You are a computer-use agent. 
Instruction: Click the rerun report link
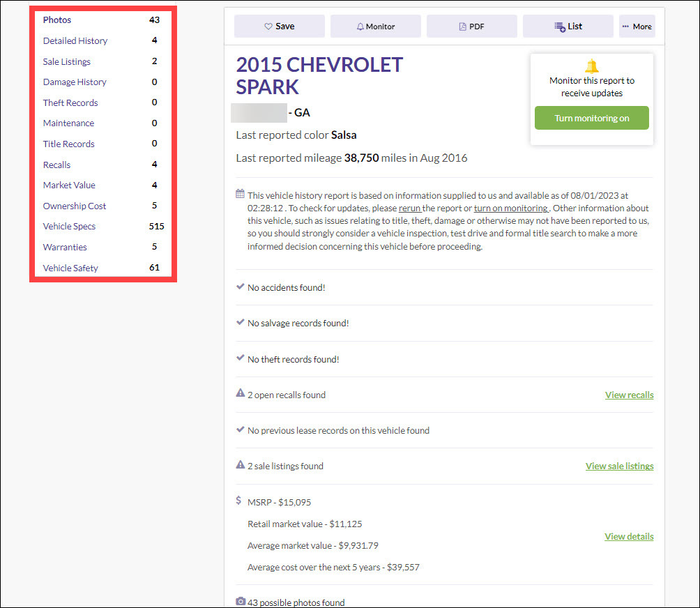click(409, 208)
